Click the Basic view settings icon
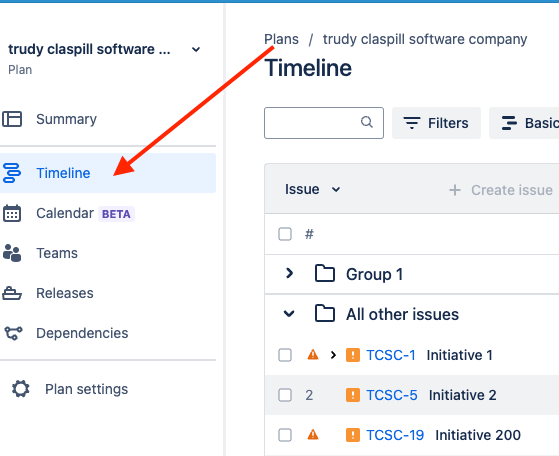 [x=509, y=123]
